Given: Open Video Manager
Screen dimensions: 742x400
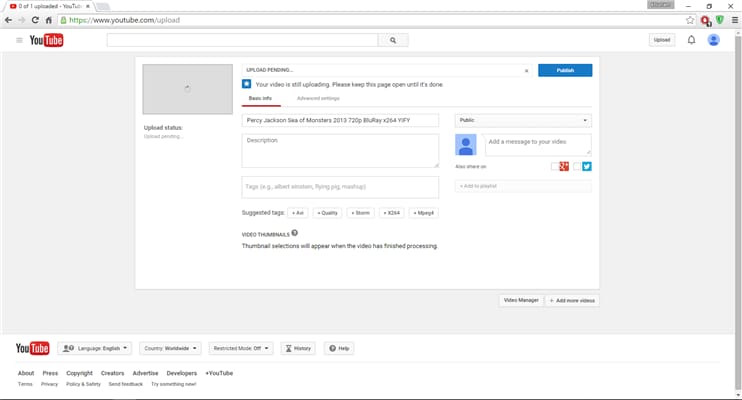Looking at the screenshot, I should [x=521, y=300].
